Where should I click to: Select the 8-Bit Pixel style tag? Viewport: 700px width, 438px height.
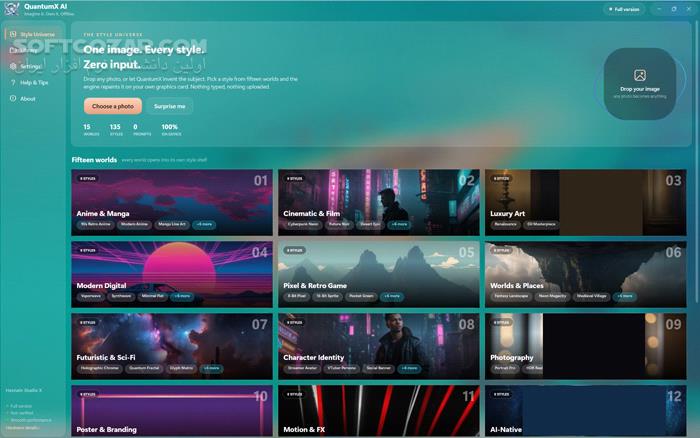tap(296, 296)
